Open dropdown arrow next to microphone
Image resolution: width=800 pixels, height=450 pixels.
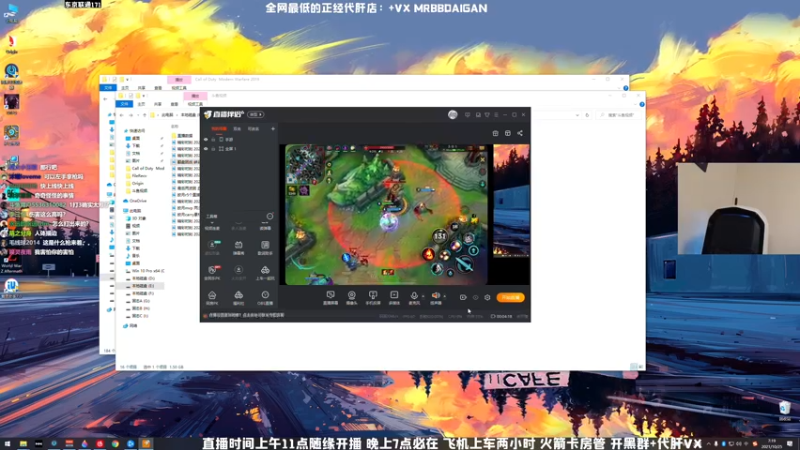point(422,296)
